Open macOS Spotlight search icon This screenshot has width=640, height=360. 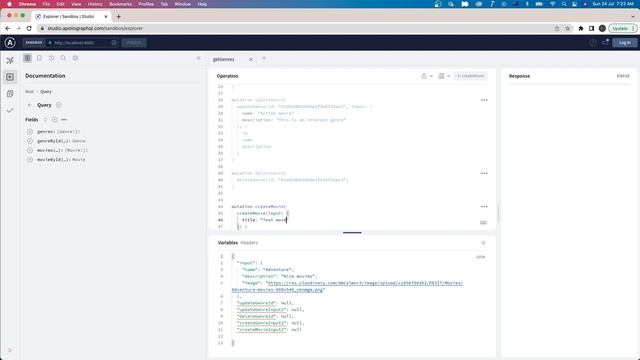[564, 4]
